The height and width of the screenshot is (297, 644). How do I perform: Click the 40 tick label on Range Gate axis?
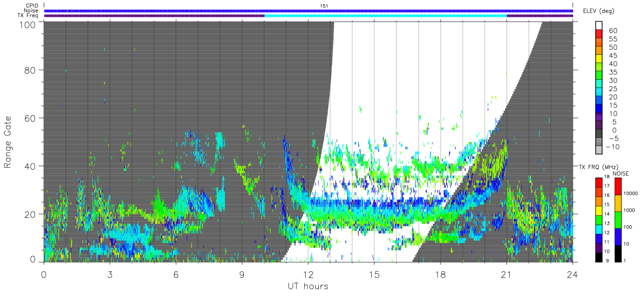[29, 166]
